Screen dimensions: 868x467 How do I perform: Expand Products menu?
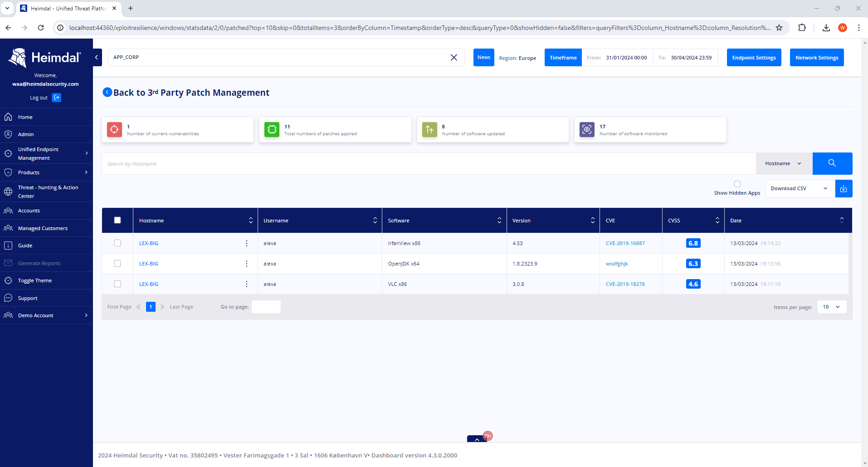46,172
